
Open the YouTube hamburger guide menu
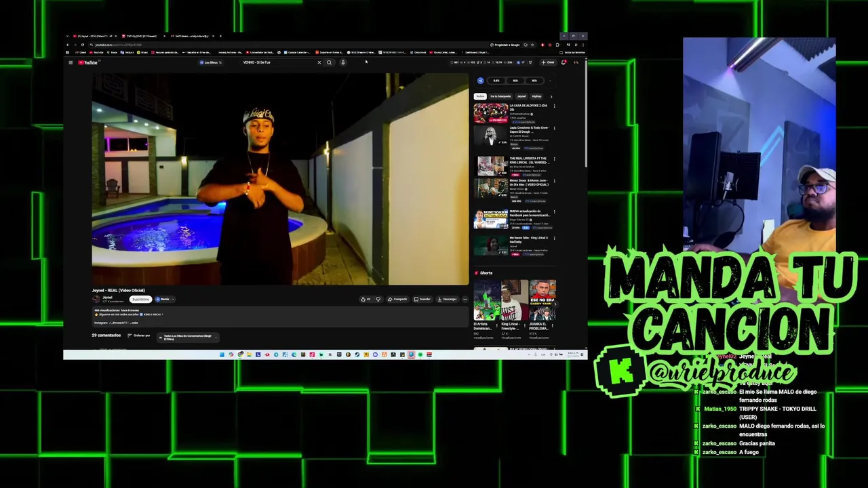[x=71, y=62]
